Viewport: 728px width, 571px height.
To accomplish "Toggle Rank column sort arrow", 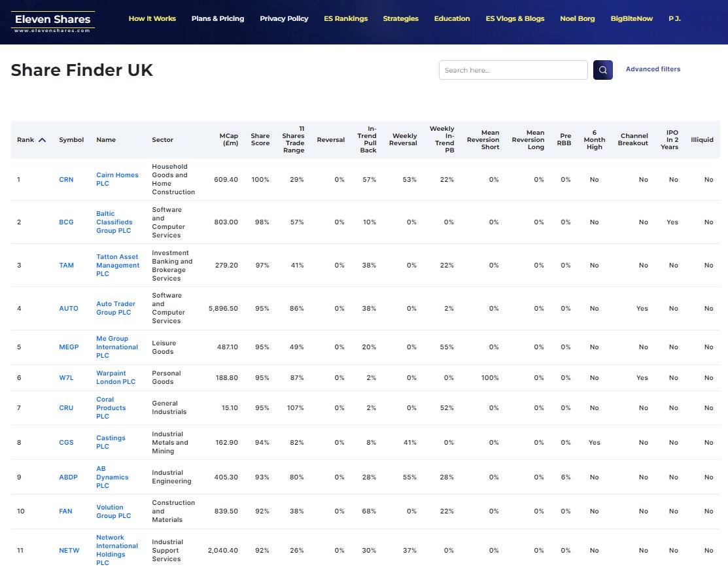I will pos(43,140).
